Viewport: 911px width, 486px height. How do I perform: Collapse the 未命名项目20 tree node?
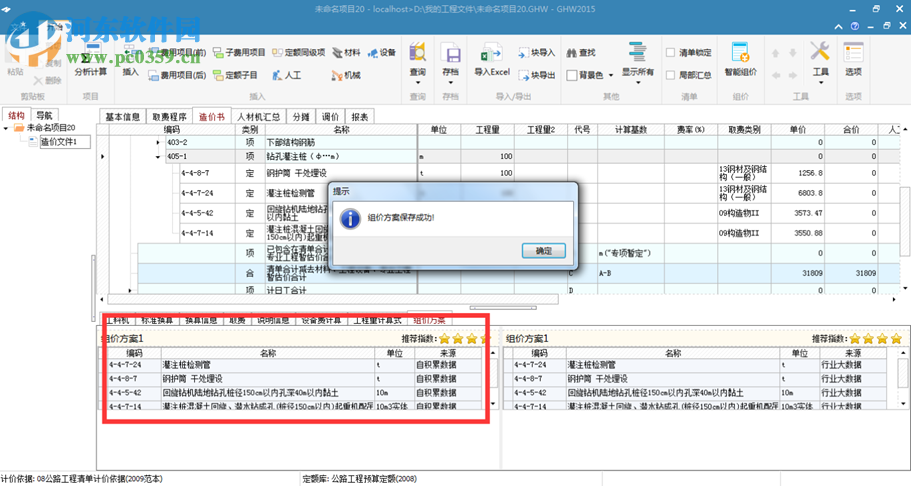pyautogui.click(x=6, y=128)
